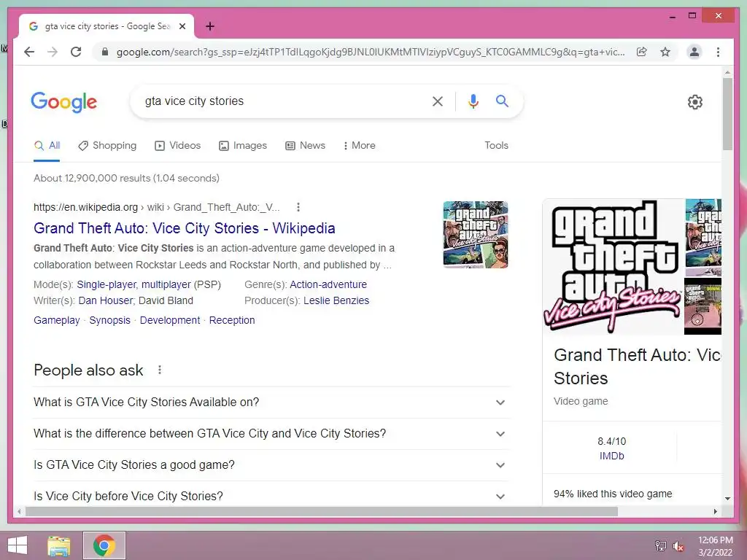Close the gta vice city stories tab

[182, 27]
